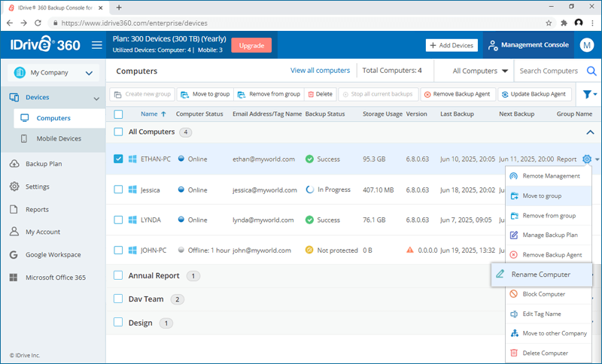
Task: Check the LYNDA row checkbox
Action: coord(118,220)
